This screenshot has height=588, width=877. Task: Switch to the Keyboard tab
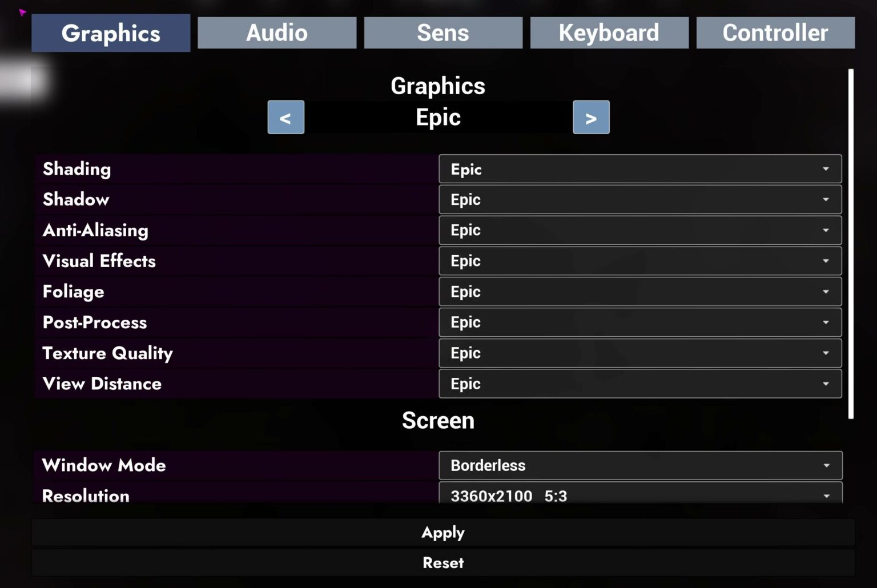pyautogui.click(x=609, y=33)
